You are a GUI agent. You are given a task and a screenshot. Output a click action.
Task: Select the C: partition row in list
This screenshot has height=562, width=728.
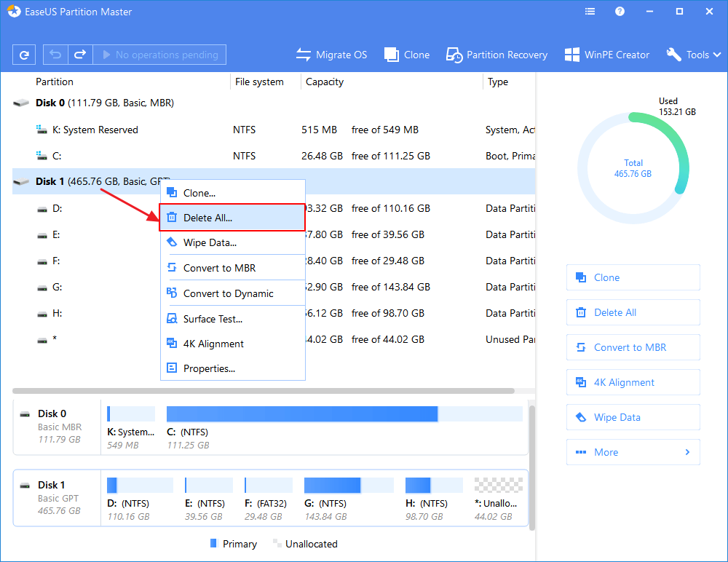point(274,156)
